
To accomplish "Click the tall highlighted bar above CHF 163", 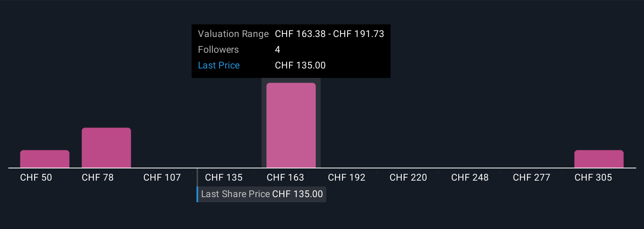I will pyautogui.click(x=291, y=125).
